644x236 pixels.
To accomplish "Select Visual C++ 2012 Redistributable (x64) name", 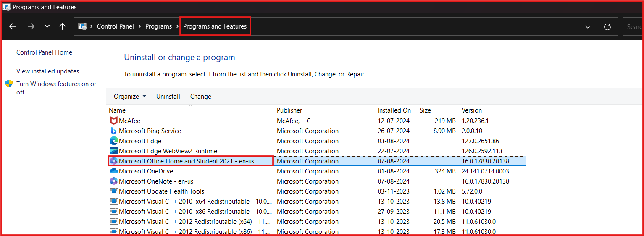I will coord(195,222).
